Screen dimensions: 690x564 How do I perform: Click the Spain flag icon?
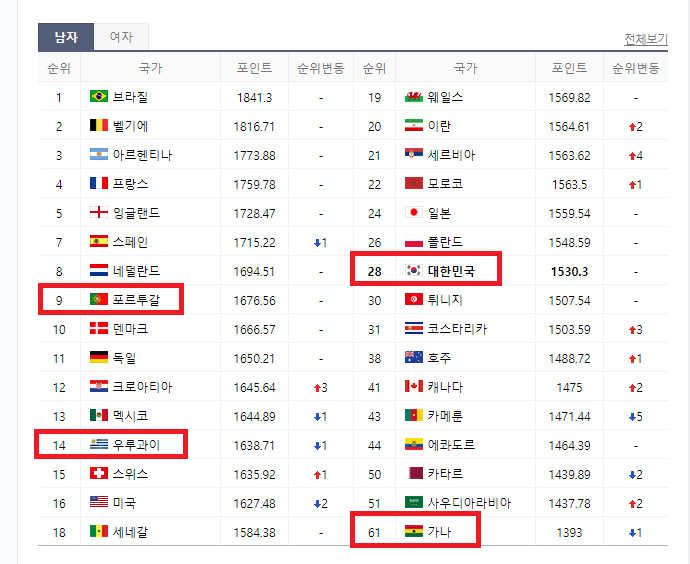click(x=99, y=242)
